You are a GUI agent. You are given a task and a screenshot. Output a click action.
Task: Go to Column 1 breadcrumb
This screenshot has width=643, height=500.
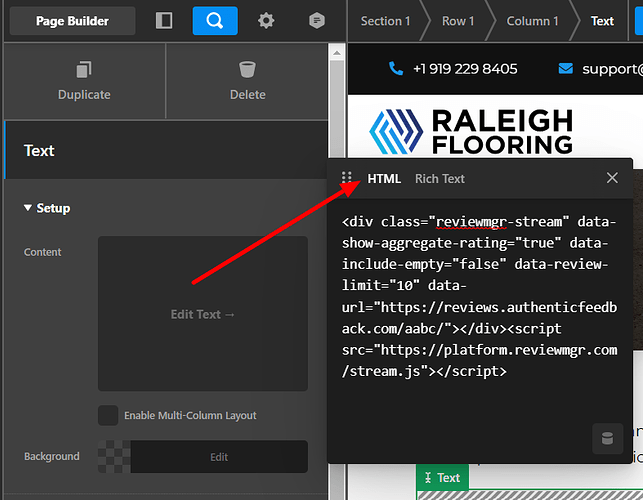point(532,21)
